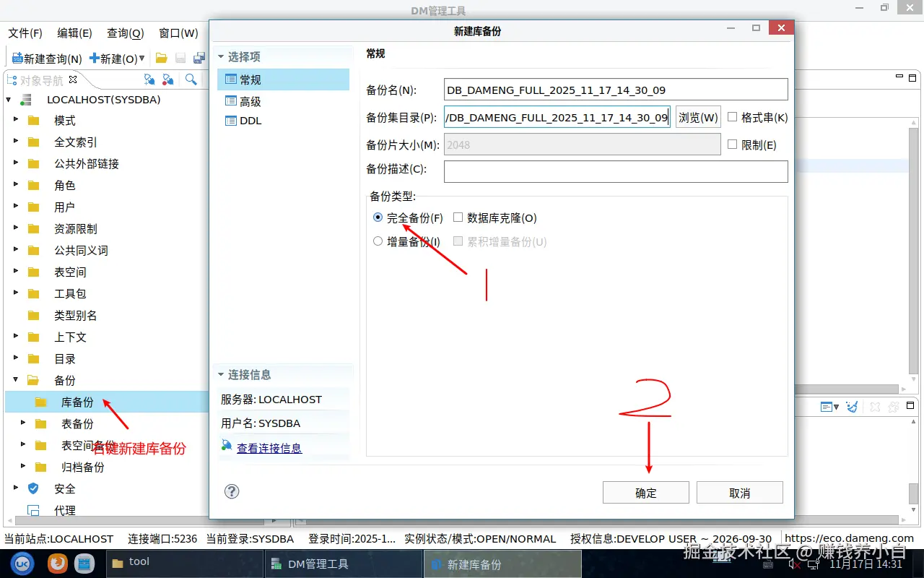Click the new connection icon in 对象导航
Viewport: 924px width, 578px height.
coord(150,79)
